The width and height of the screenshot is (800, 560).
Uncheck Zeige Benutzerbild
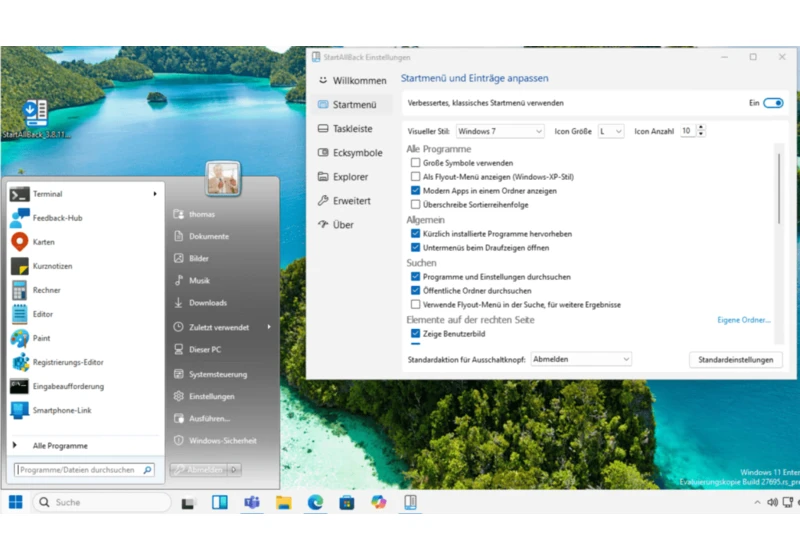click(415, 334)
